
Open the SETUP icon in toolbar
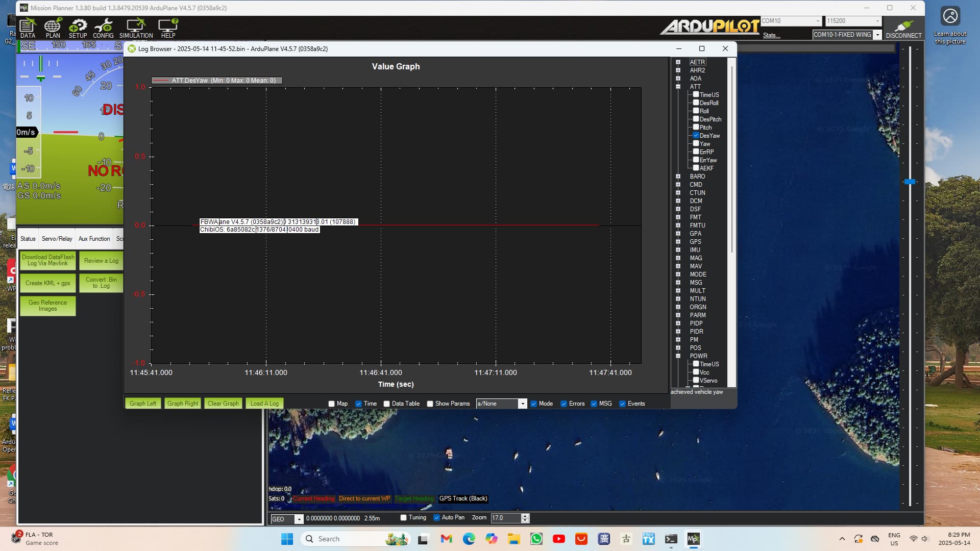tap(78, 28)
